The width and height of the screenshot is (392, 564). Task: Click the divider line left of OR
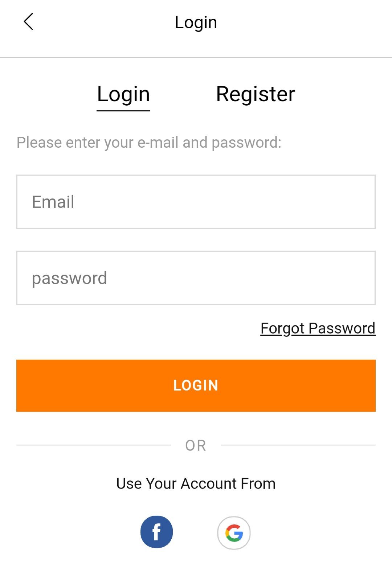[x=94, y=445]
